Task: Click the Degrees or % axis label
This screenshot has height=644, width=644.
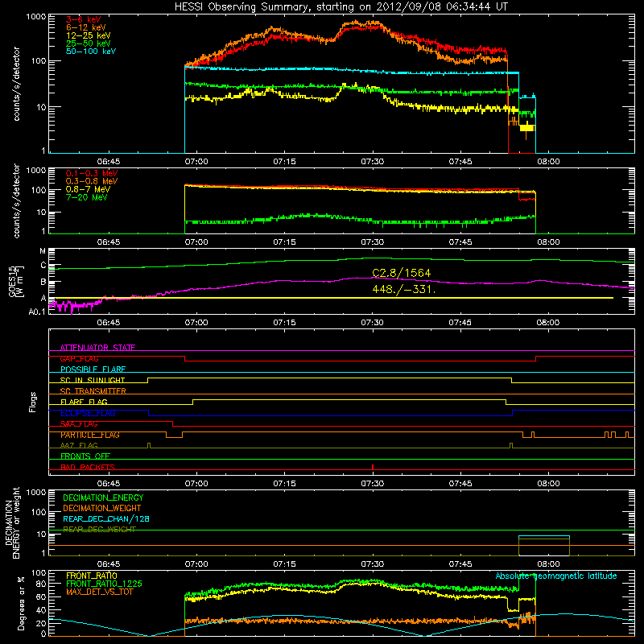Action: (21, 603)
